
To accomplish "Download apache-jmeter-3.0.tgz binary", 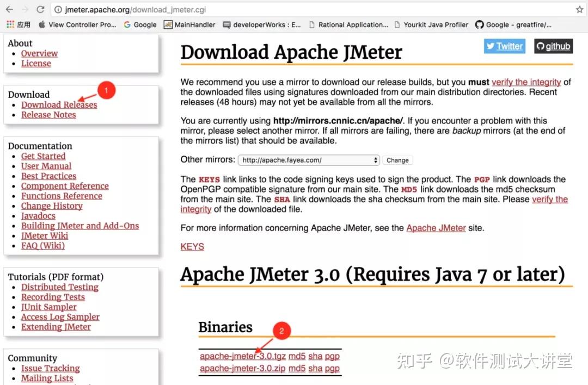I will pos(242,356).
